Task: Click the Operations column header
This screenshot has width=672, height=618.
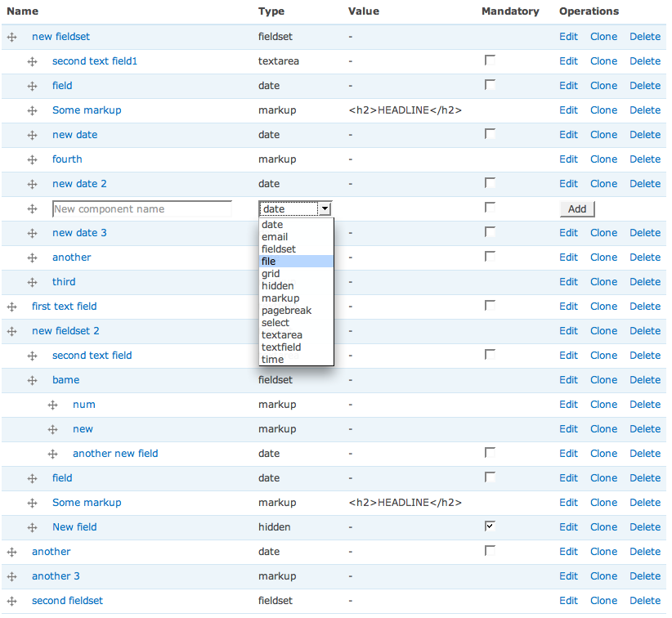Action: tap(589, 11)
